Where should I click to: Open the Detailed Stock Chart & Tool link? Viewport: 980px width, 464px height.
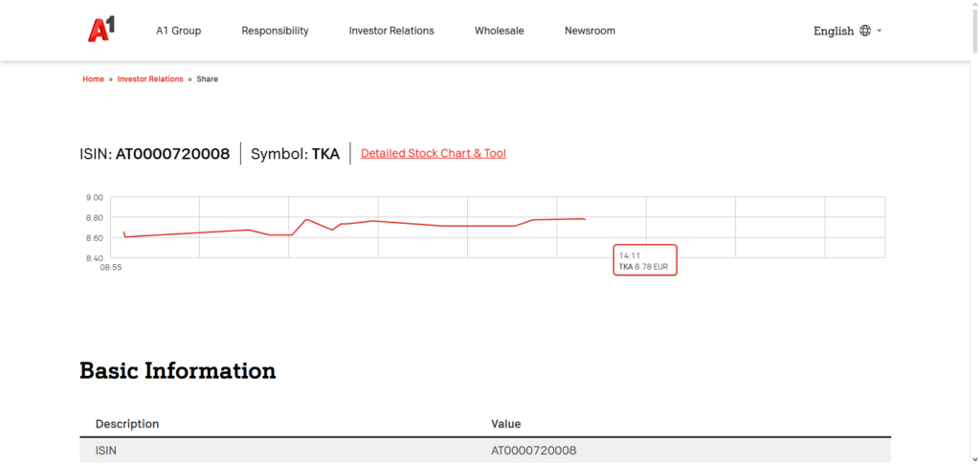point(434,153)
